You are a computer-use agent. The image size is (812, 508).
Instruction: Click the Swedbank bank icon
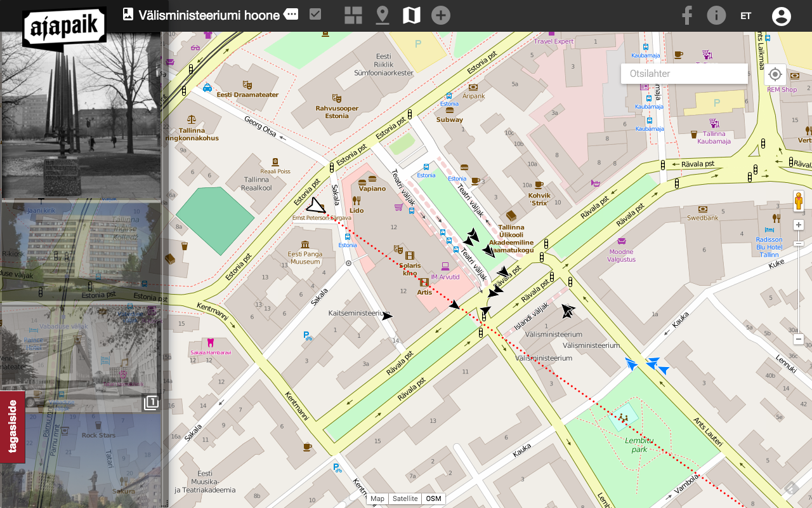point(703,208)
